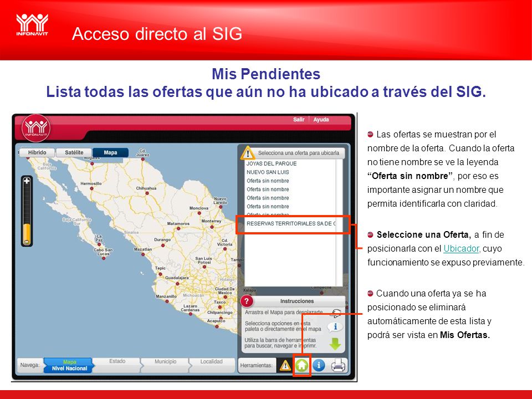The image size is (532, 399).
Task: Click Durango on the map
Action: coord(162,242)
